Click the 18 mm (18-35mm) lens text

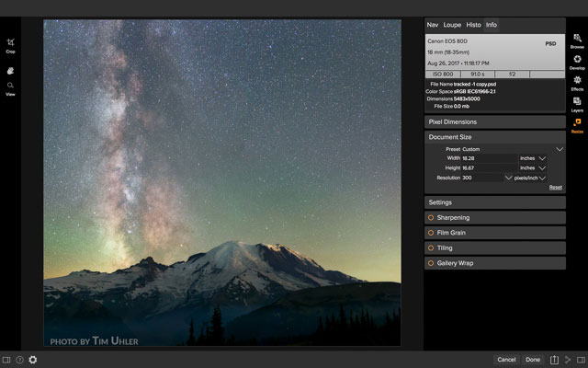point(448,52)
